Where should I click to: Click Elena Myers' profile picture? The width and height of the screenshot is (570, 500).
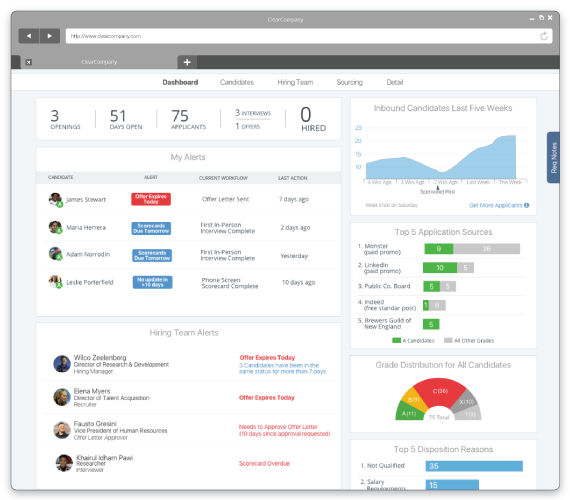(62, 397)
